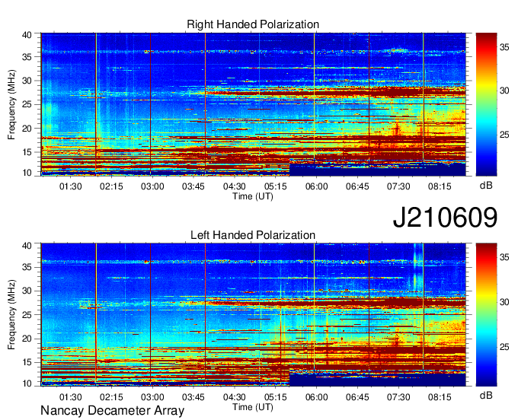Viewport: 518px width, 420px height.
Task: Click upper plot 'Time (UT)' axis label
Action: pos(253,196)
